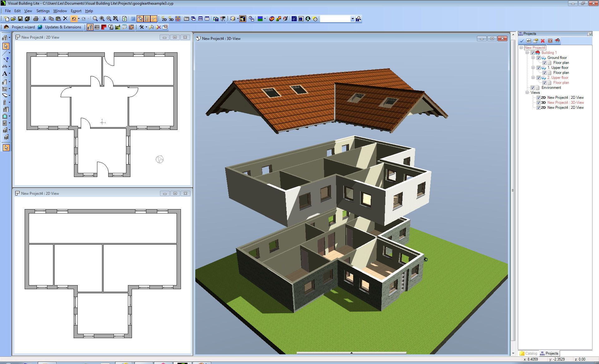Toggle visibility of Ground Floor layer
This screenshot has height=364, width=599.
tap(539, 57)
